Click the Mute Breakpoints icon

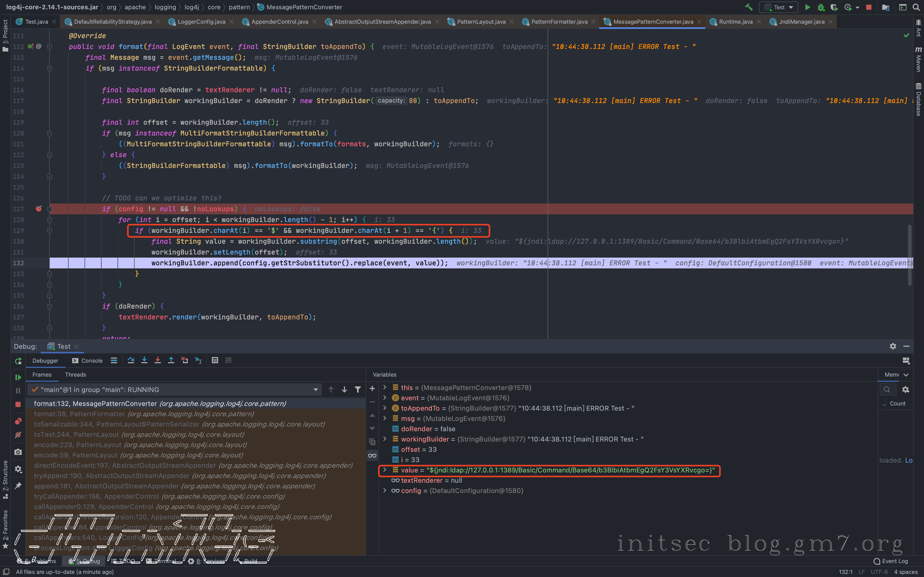click(18, 435)
